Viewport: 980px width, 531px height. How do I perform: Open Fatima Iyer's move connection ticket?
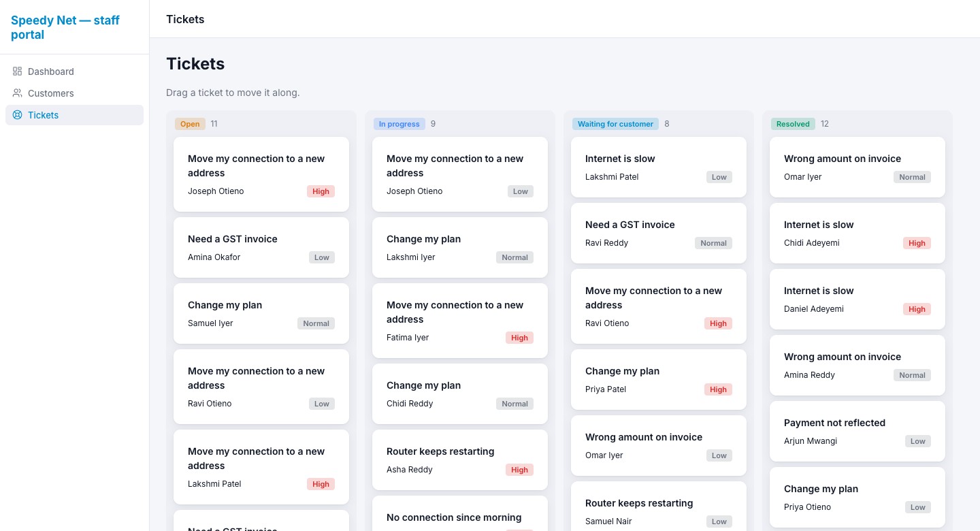point(460,321)
